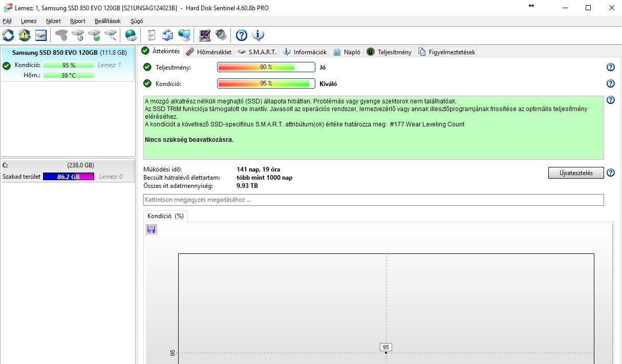Open the configuration monitor with screwdriver icon
Image resolution: width=622 pixels, height=364 pixels.
click(x=205, y=35)
